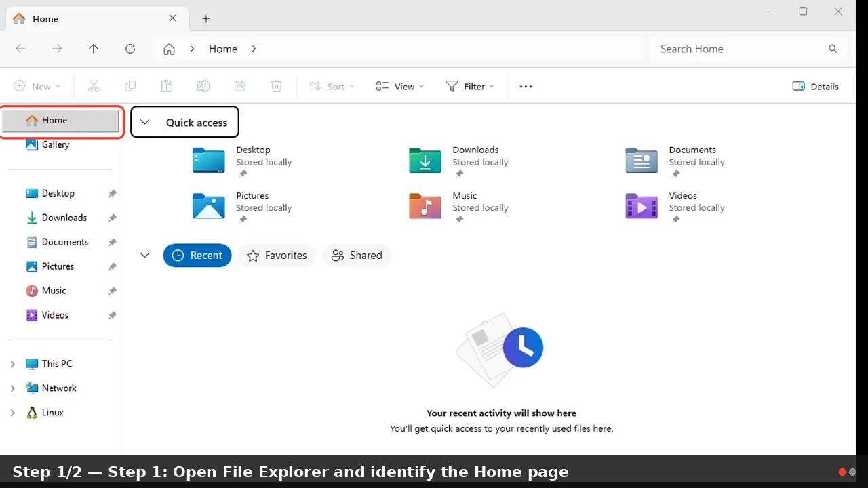Select the Favorites filter pill
868x488 pixels.
point(277,256)
